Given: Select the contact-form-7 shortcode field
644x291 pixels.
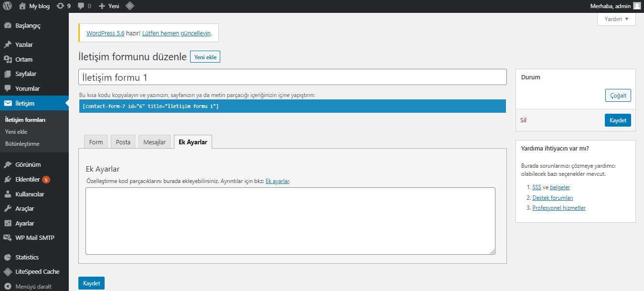Looking at the screenshot, I should click(292, 106).
